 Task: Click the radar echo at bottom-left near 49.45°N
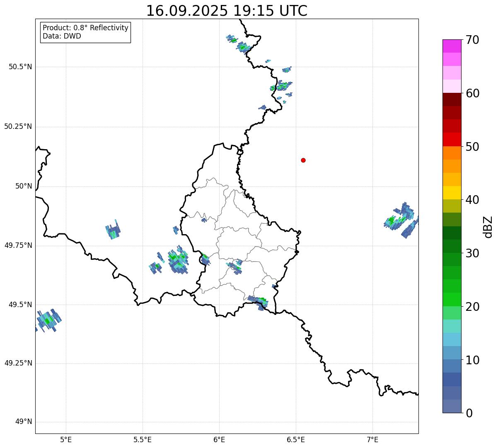tap(48, 320)
